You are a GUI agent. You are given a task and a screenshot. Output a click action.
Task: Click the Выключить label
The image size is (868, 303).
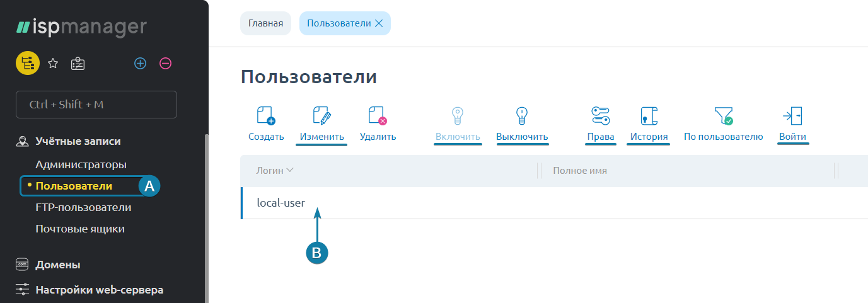(522, 137)
